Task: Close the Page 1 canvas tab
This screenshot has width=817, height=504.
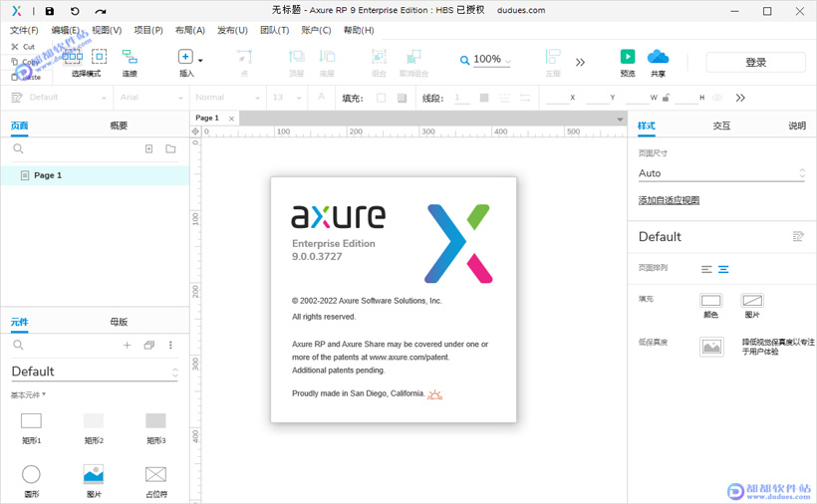Action: (231, 119)
